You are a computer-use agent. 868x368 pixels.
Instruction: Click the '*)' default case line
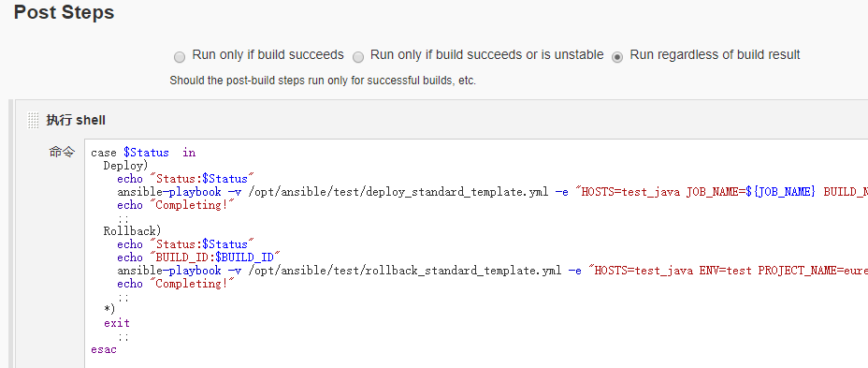point(109,309)
